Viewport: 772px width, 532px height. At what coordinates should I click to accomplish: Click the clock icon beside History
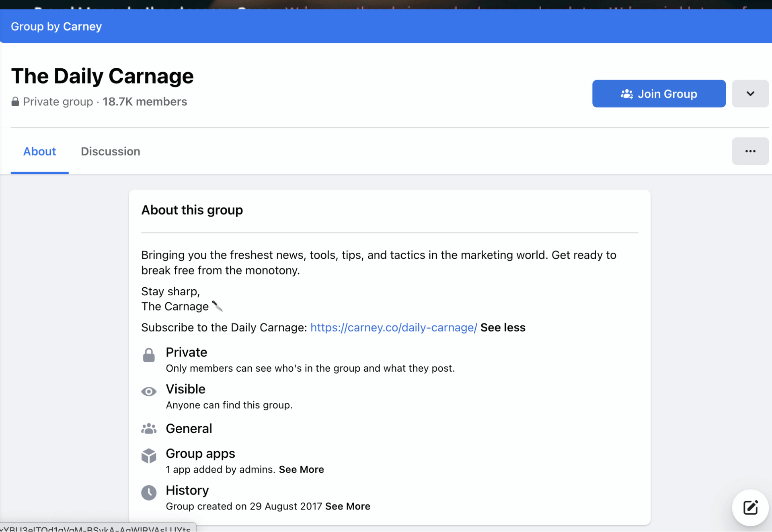[149, 493]
